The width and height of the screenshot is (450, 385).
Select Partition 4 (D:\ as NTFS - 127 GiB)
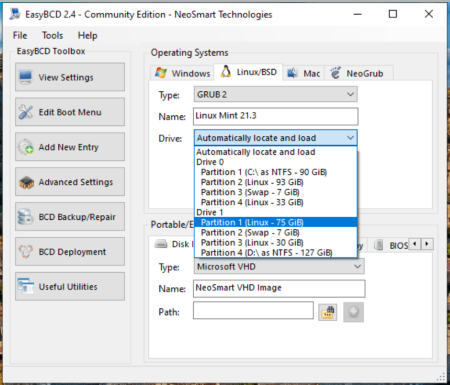[x=276, y=253]
